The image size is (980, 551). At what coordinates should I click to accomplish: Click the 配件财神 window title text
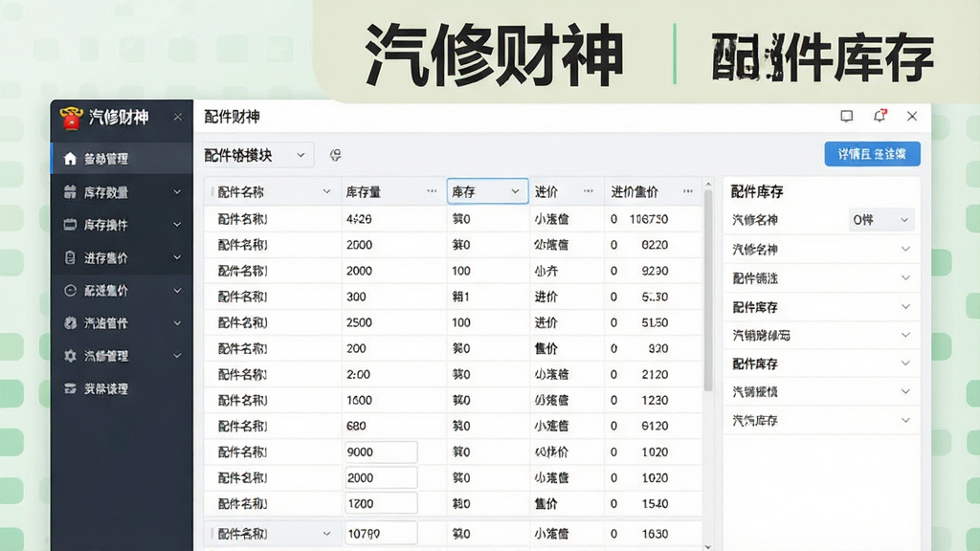(232, 117)
